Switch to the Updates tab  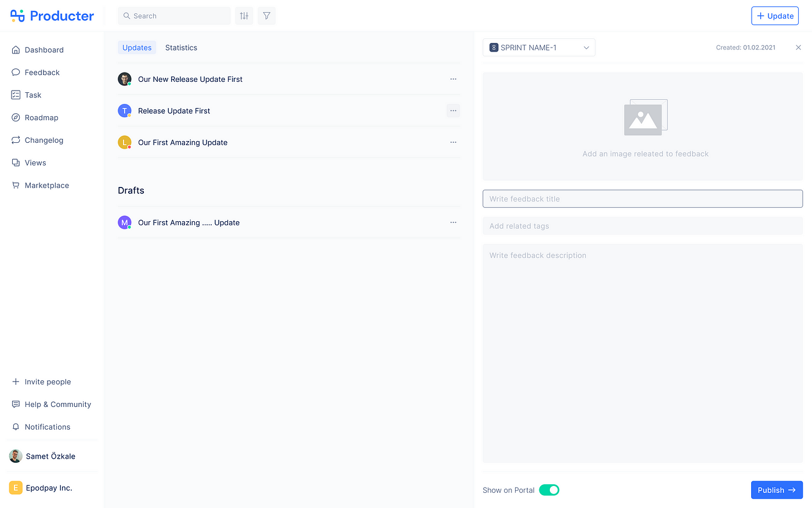(x=137, y=48)
